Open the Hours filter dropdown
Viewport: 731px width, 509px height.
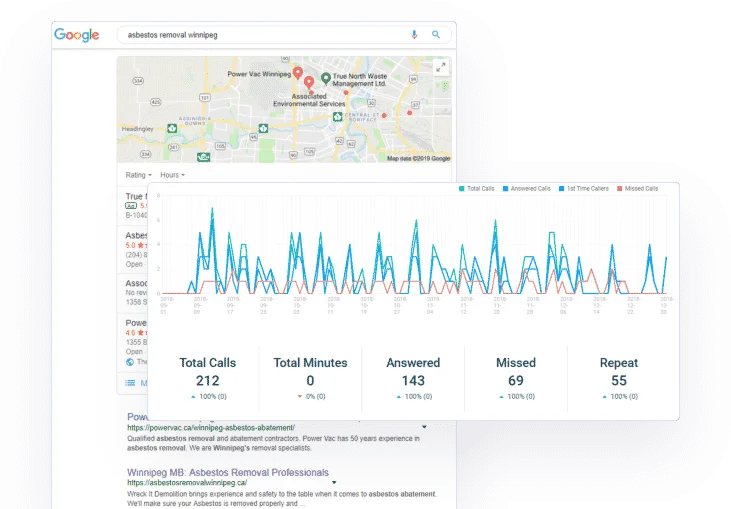tap(172, 175)
